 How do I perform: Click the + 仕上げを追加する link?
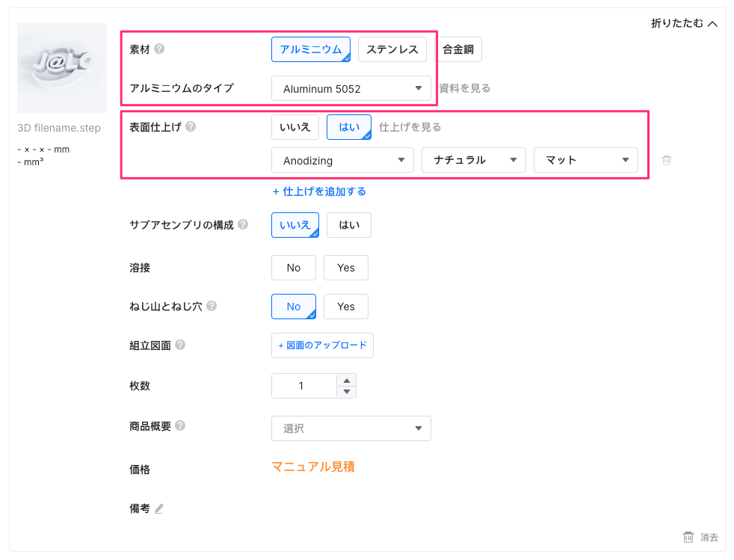pos(319,191)
